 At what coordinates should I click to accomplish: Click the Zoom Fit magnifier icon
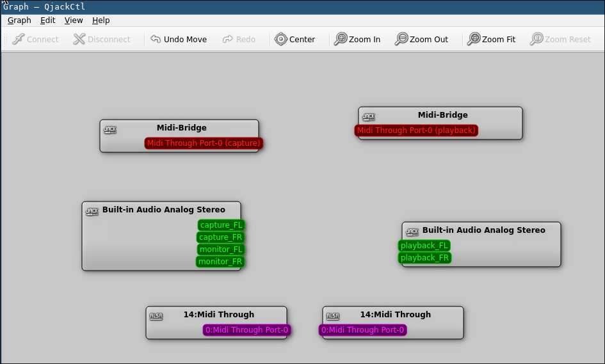[474, 40]
